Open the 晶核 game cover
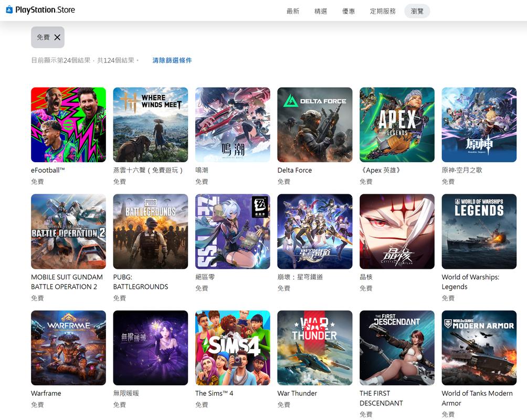Image resolution: width=527 pixels, height=420 pixels. (x=397, y=232)
